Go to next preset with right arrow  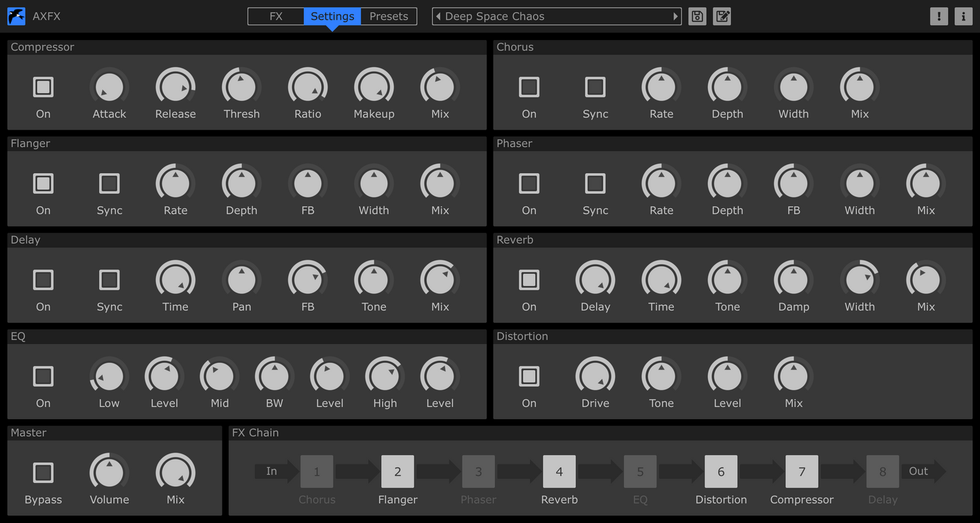675,16
